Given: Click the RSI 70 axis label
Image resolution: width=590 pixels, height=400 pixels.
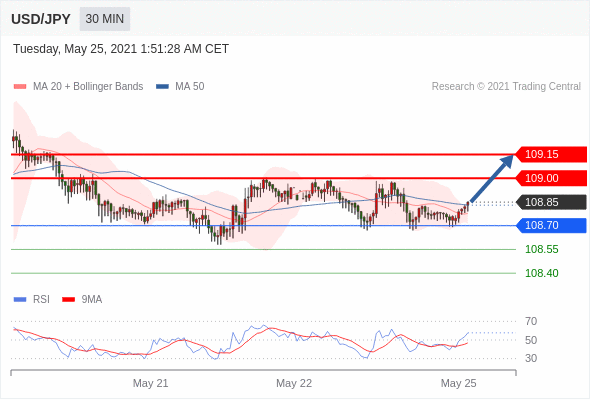Looking at the screenshot, I should pos(531,321).
